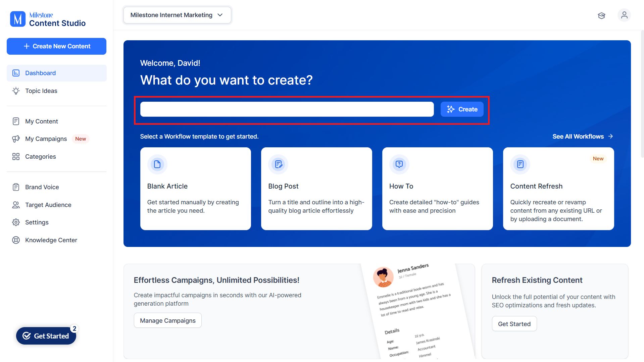The width and height of the screenshot is (644, 362).
Task: Open the Get Started checklist widget
Action: (46, 336)
